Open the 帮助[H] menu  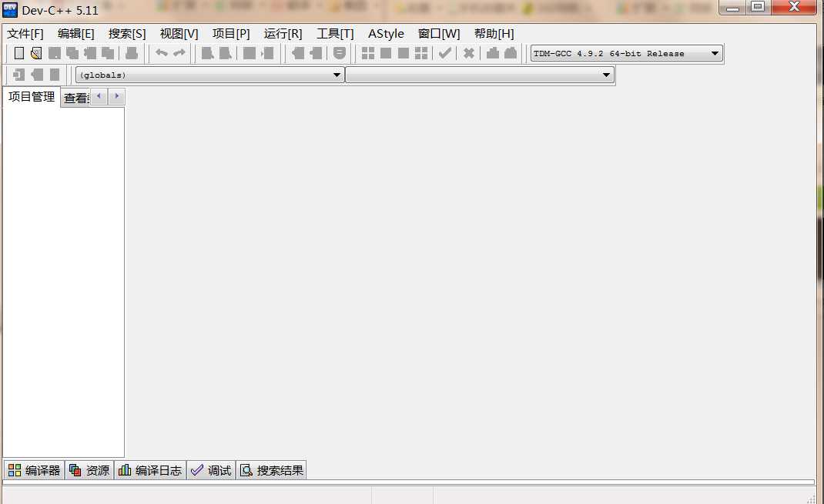(494, 34)
